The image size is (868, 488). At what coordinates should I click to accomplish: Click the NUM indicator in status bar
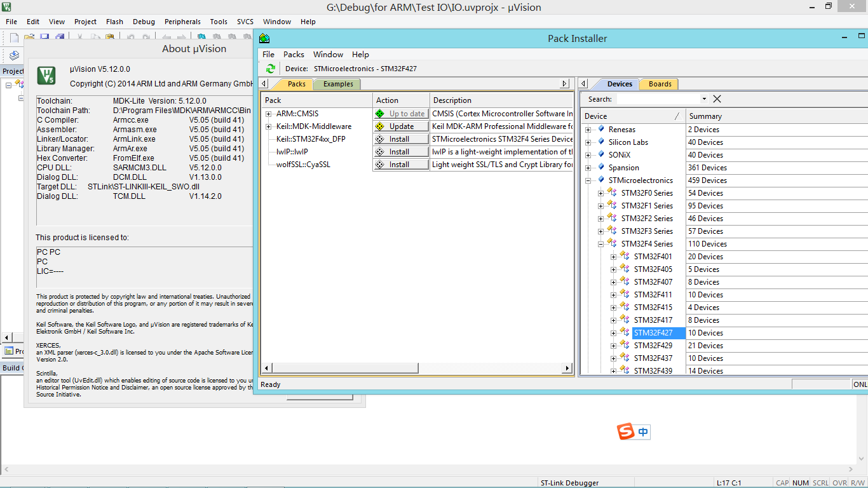801,483
